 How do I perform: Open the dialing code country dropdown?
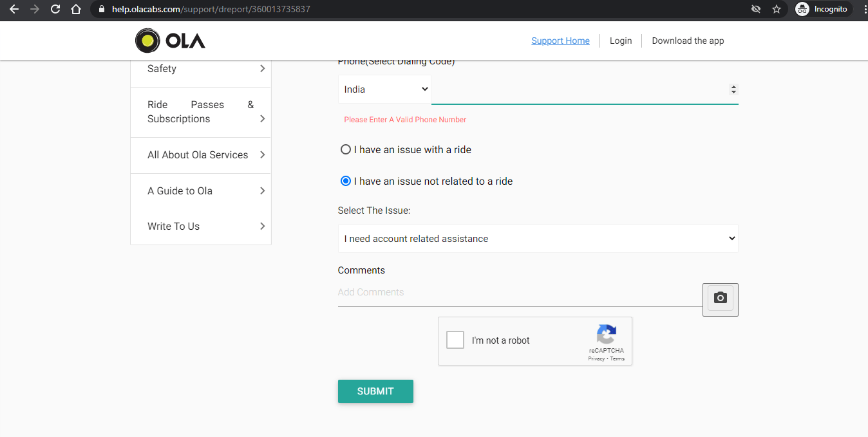[x=384, y=89]
